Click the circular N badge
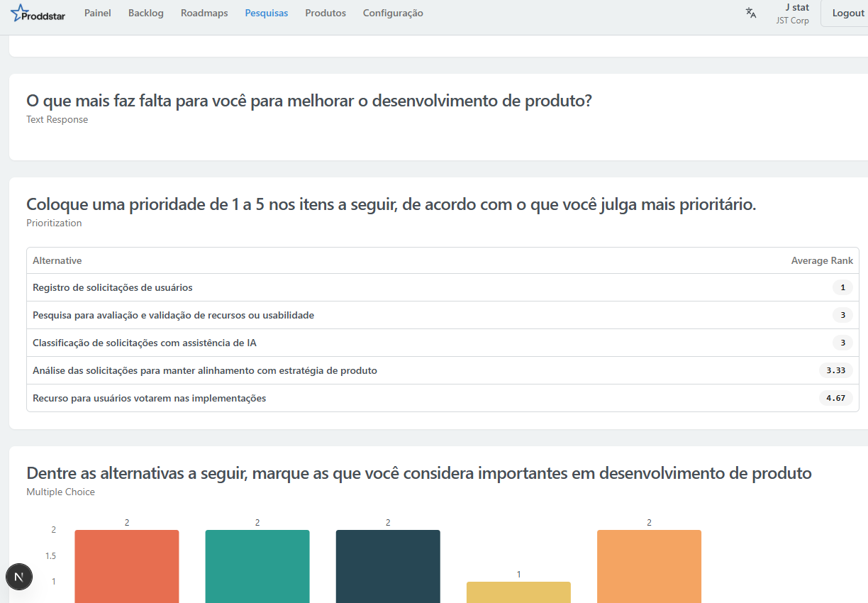The width and height of the screenshot is (868, 603). [x=18, y=576]
